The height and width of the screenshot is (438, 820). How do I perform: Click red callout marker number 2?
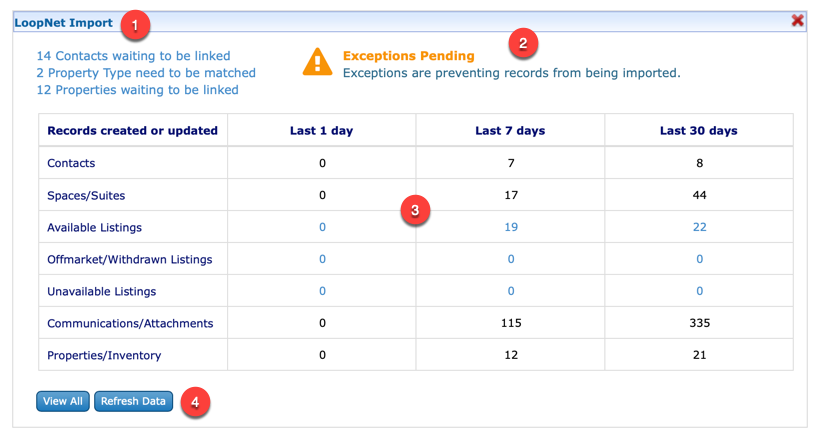pyautogui.click(x=523, y=42)
